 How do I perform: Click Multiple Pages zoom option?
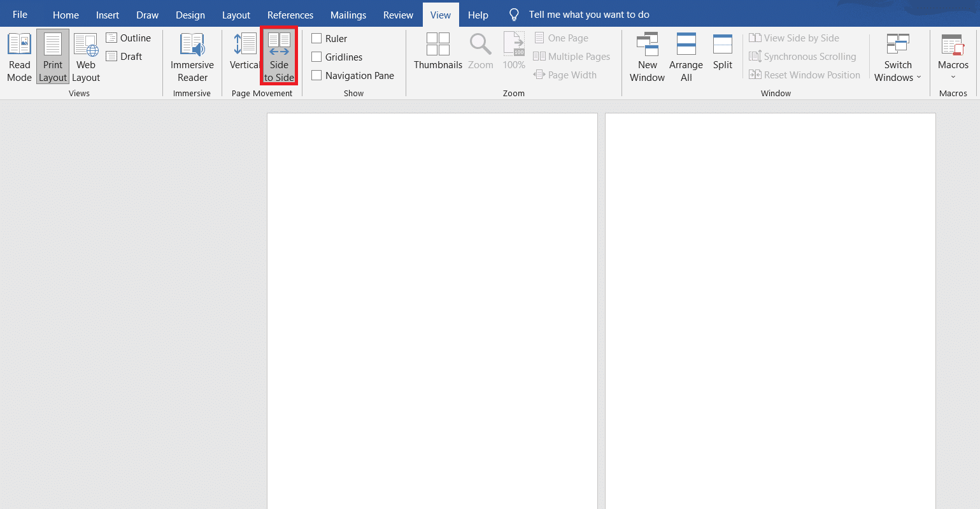point(571,57)
